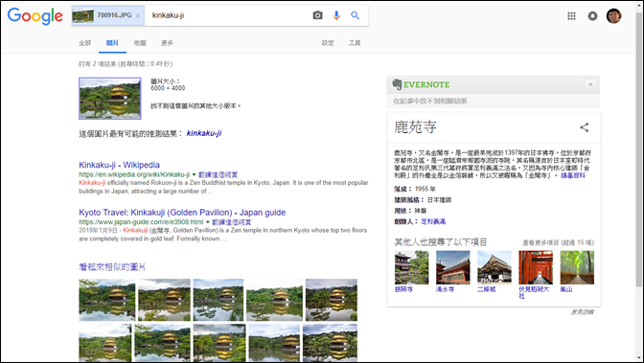Image resolution: width=644 pixels, height=363 pixels.
Task: Share the 鹿苑寺 knowledge panel
Action: tap(584, 127)
